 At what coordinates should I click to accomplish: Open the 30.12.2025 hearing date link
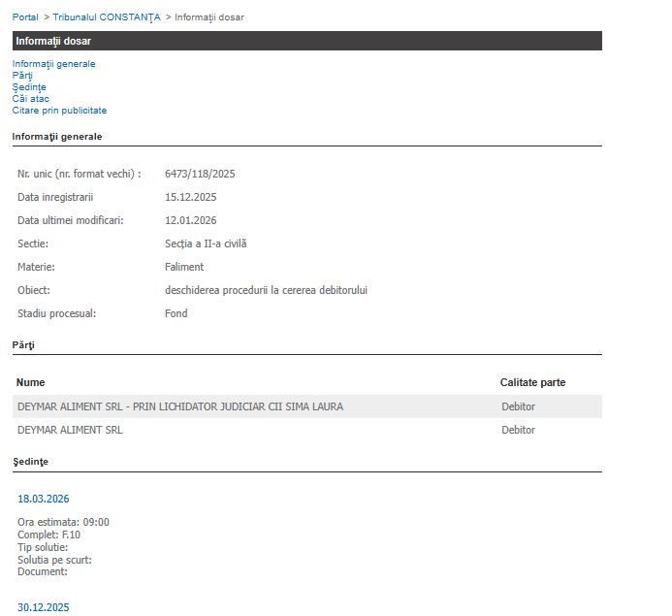(x=43, y=607)
